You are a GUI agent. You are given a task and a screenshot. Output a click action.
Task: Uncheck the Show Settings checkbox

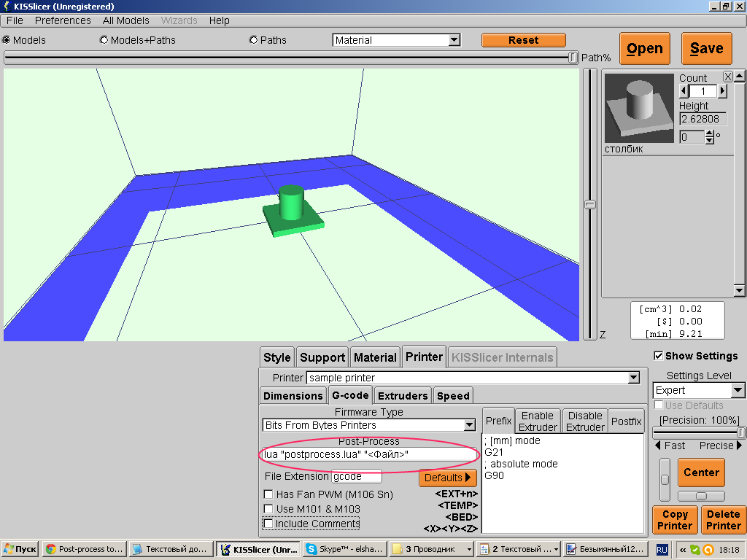point(659,356)
